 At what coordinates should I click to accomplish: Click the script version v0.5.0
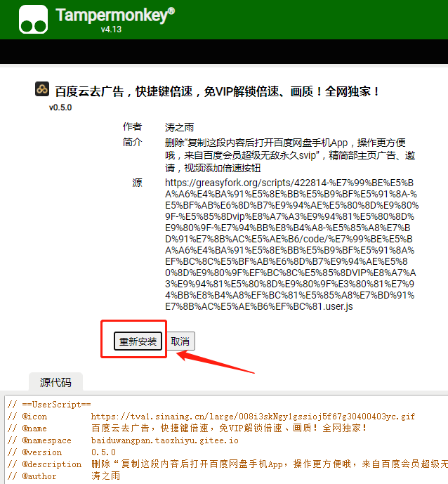pos(60,107)
